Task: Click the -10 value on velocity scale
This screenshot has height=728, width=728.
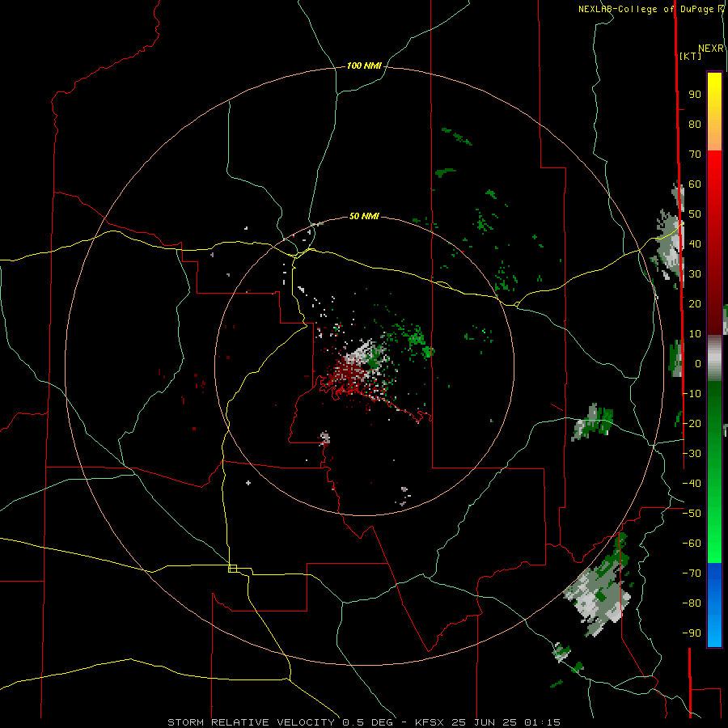Action: click(x=692, y=394)
